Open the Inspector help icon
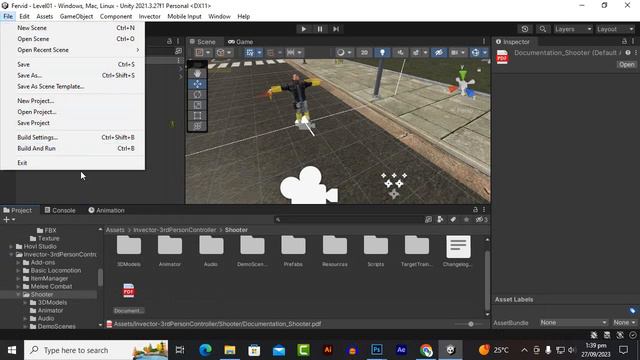The image size is (640, 360). tap(628, 53)
